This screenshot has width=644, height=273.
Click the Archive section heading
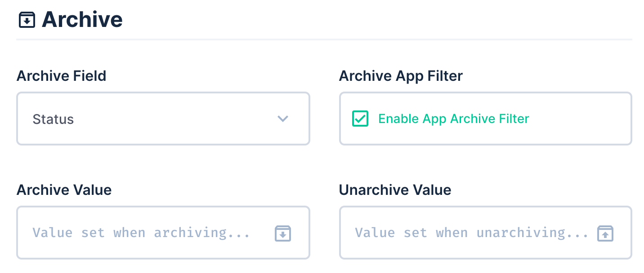click(82, 19)
